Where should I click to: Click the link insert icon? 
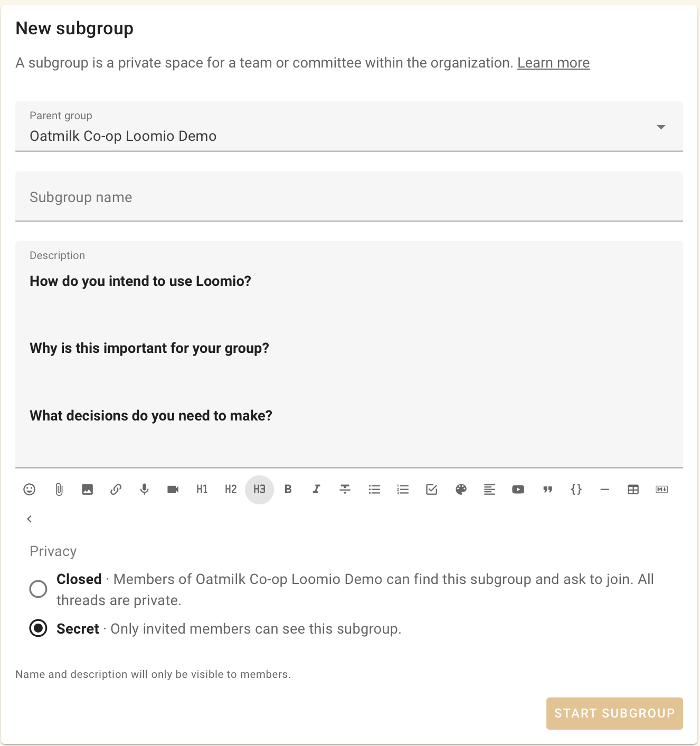[x=116, y=490]
